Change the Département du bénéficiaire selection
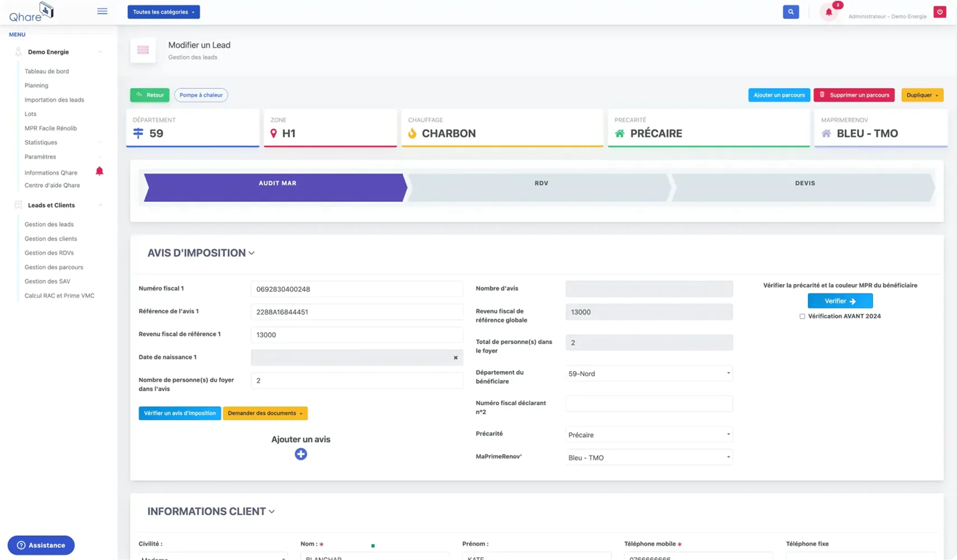Image resolution: width=957 pixels, height=560 pixels. tap(648, 373)
